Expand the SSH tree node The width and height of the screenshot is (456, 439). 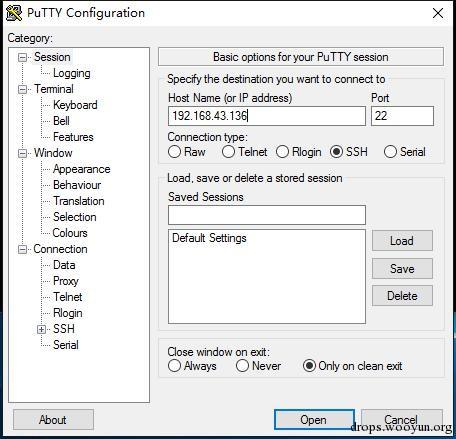click(41, 329)
